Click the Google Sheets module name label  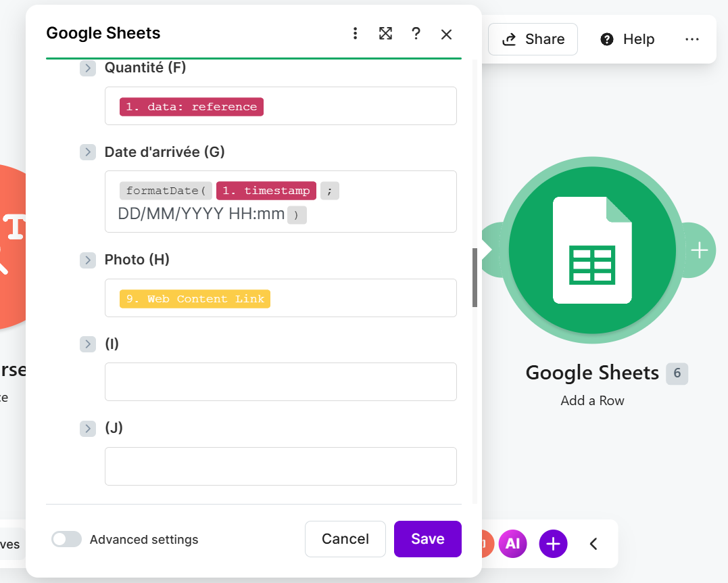(592, 373)
